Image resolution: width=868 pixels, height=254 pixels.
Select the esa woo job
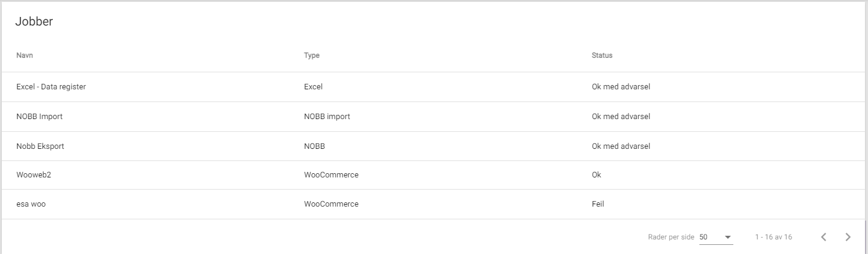pyautogui.click(x=434, y=204)
